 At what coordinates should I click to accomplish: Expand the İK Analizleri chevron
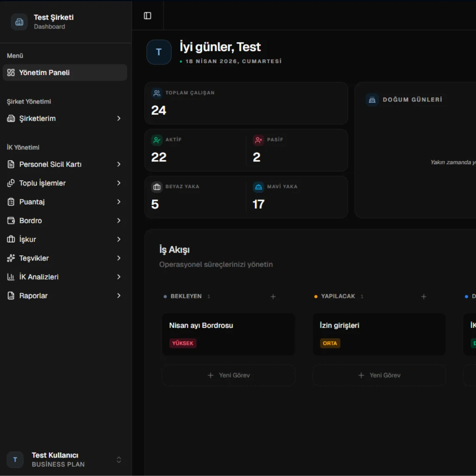coord(119,277)
